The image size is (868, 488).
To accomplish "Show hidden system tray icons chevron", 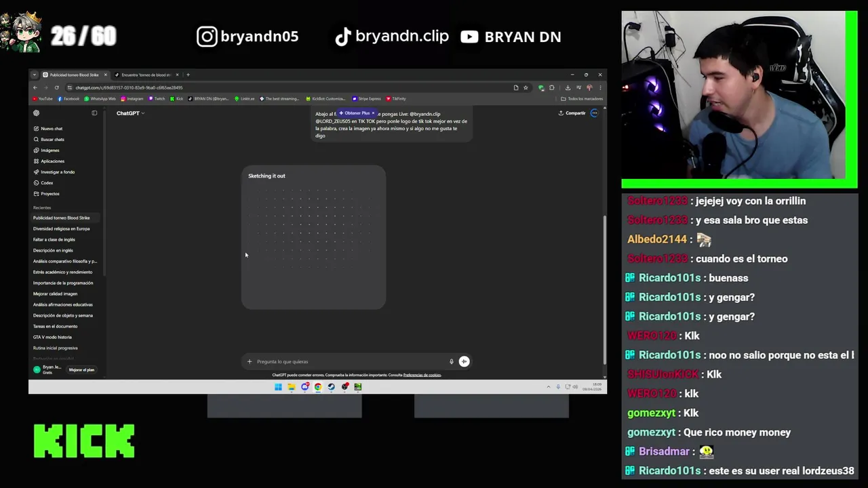I will point(549,387).
